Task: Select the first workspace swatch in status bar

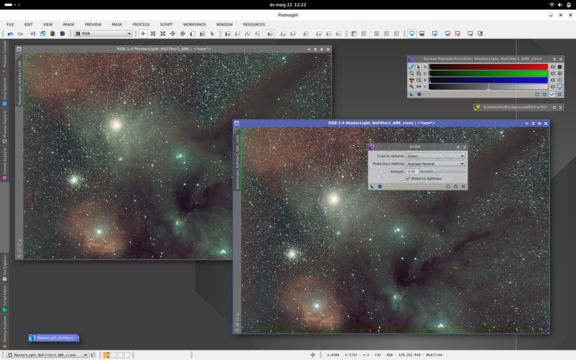Action: pyautogui.click(x=106, y=355)
